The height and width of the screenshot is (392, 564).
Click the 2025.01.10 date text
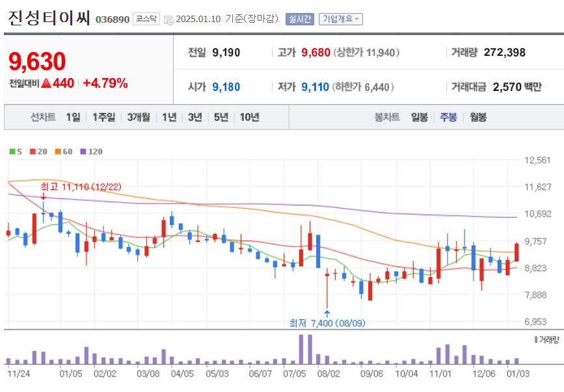point(198,19)
